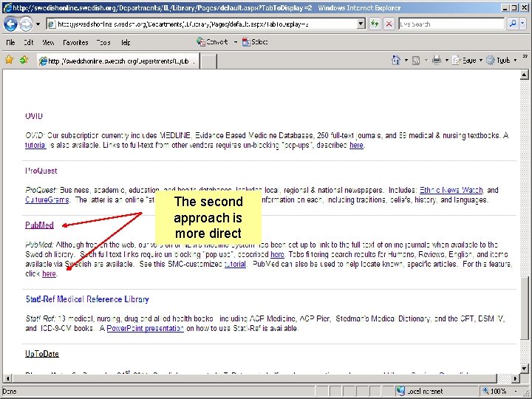Click the Local intranet security zone indicator
The height and width of the screenshot is (399, 532).
420,391
